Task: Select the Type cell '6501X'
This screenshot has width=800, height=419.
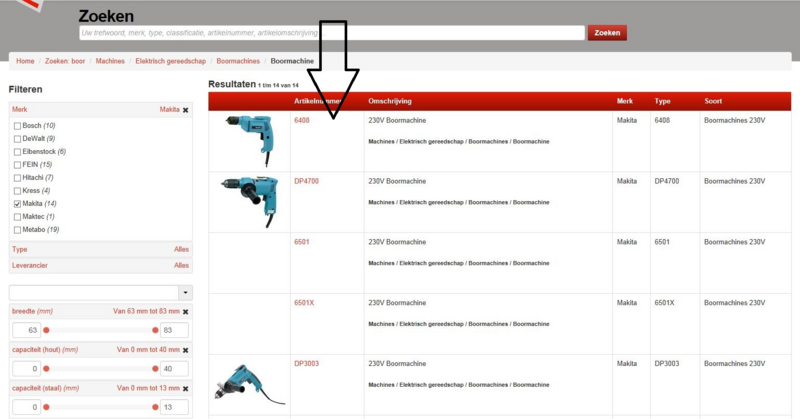Action: (664, 303)
